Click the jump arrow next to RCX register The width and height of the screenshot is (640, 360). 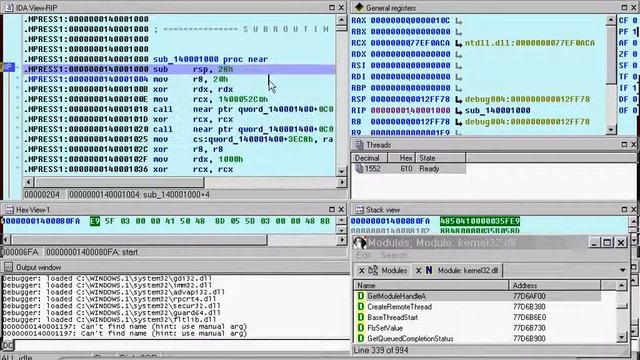459,43
